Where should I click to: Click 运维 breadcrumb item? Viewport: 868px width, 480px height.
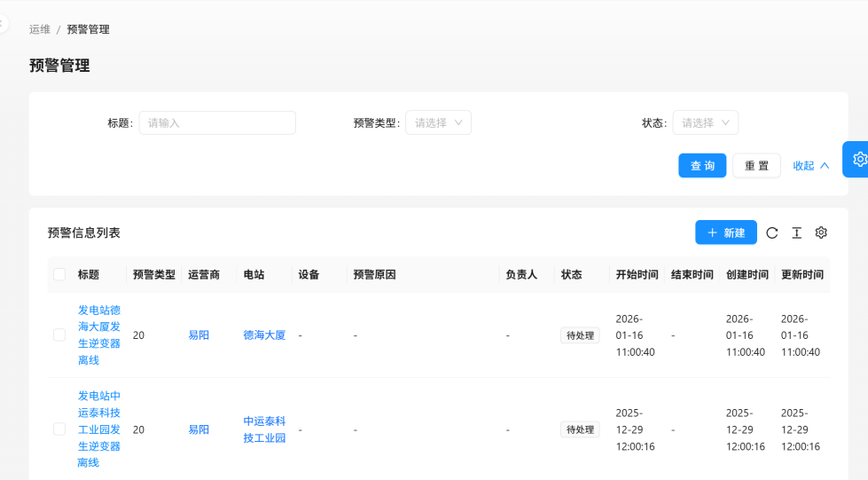[x=40, y=29]
